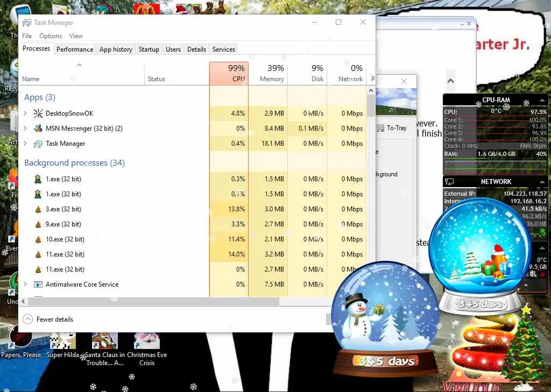Open Super Hilda desktop shortcut
The height and width of the screenshot is (392, 551).
(62, 346)
